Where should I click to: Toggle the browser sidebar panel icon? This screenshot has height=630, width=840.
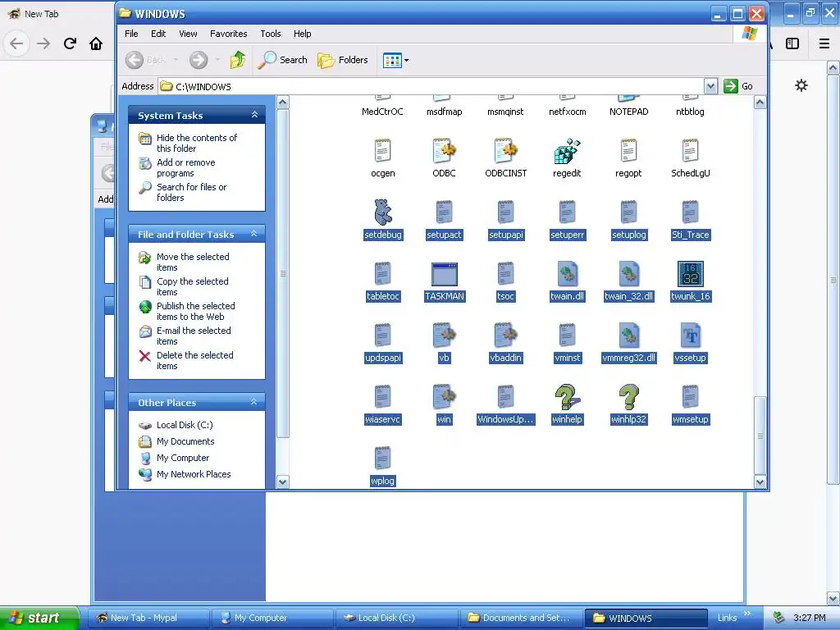pos(792,43)
